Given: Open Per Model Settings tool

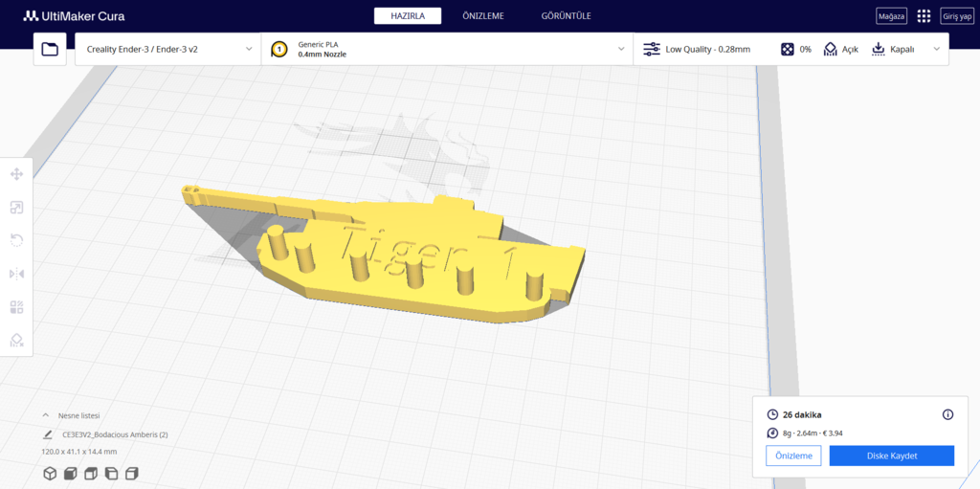Looking at the screenshot, I should [17, 307].
